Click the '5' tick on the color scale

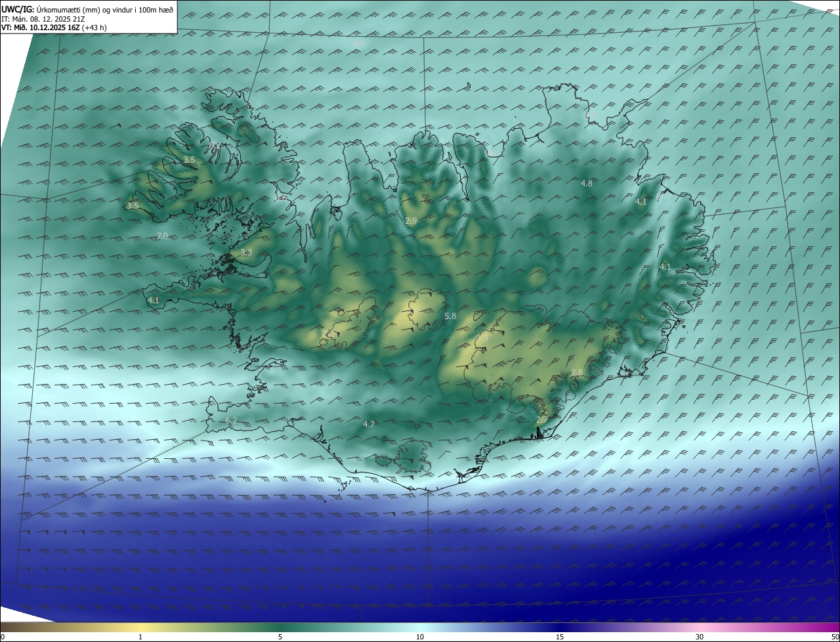280,637
